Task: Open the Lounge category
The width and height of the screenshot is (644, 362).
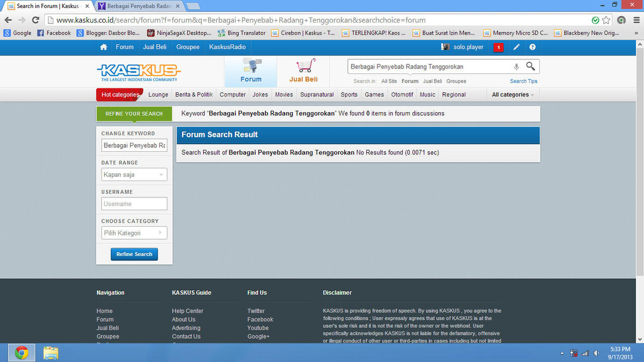Action: pyautogui.click(x=158, y=95)
